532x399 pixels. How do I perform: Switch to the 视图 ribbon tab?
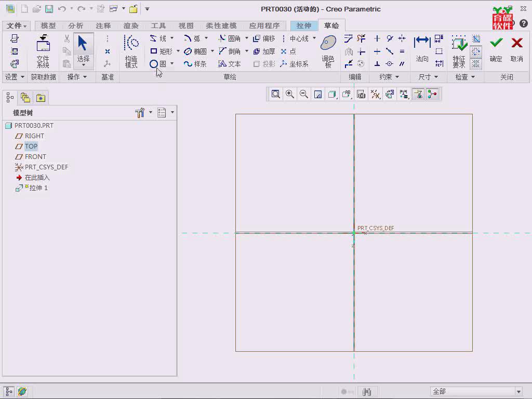[x=186, y=25]
